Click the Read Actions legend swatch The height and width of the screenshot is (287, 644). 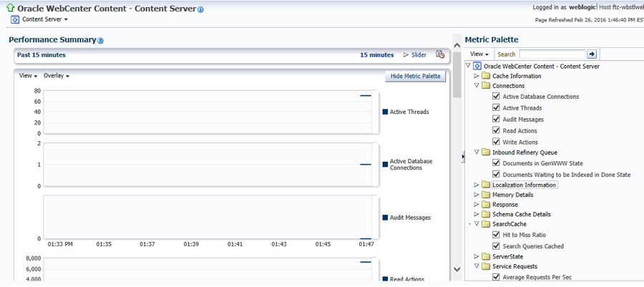pyautogui.click(x=385, y=279)
